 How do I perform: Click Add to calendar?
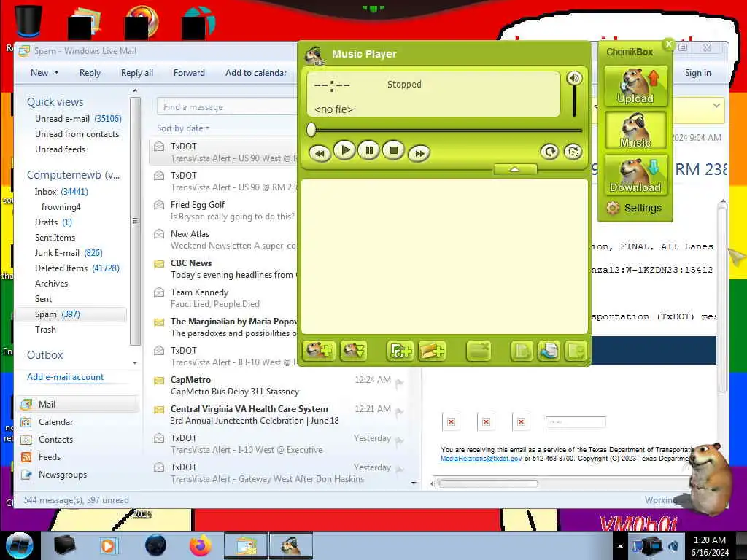(256, 73)
